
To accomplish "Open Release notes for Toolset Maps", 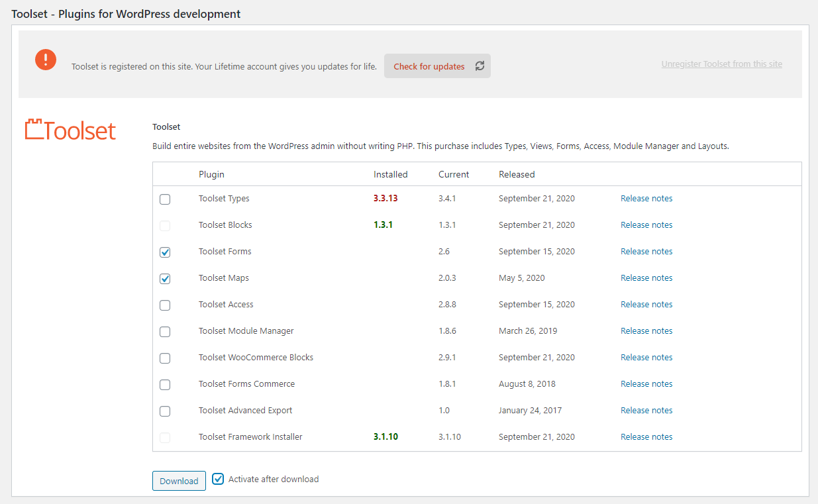I will (646, 278).
